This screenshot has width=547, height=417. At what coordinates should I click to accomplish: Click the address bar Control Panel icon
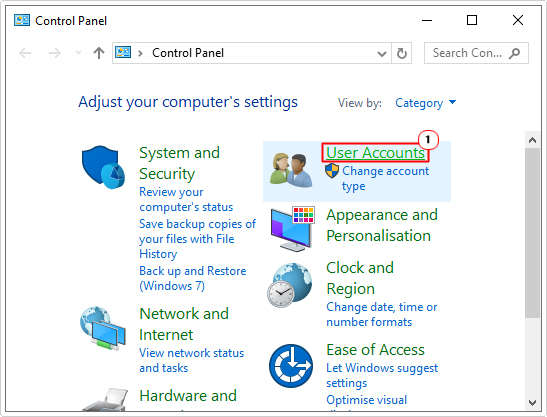coord(123,53)
